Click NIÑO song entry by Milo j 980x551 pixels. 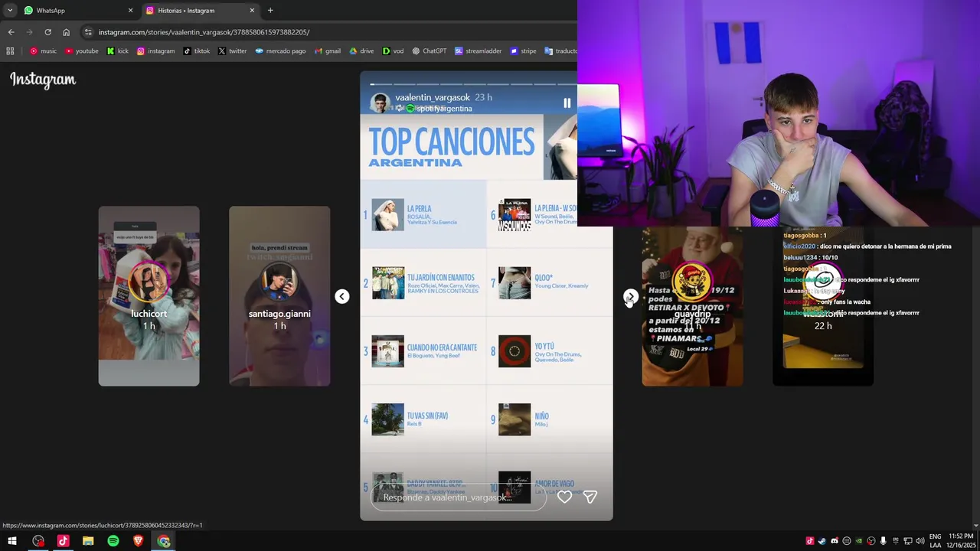click(x=550, y=419)
